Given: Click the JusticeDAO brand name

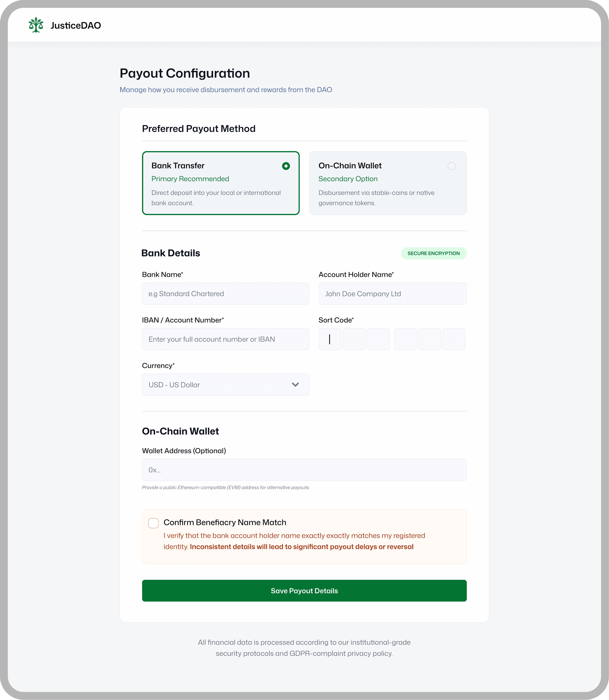Looking at the screenshot, I should click(x=76, y=25).
